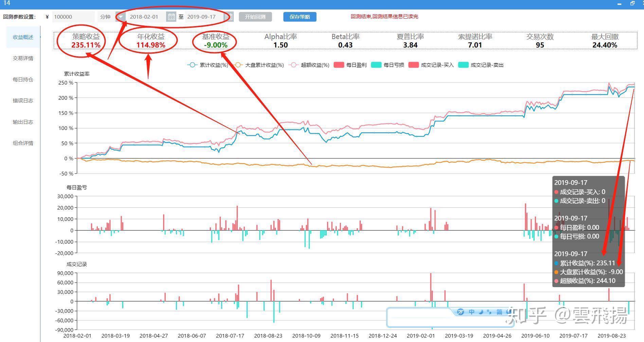The image size is (644, 342).
Task: View the 错误日志 tab
Action: click(x=23, y=100)
